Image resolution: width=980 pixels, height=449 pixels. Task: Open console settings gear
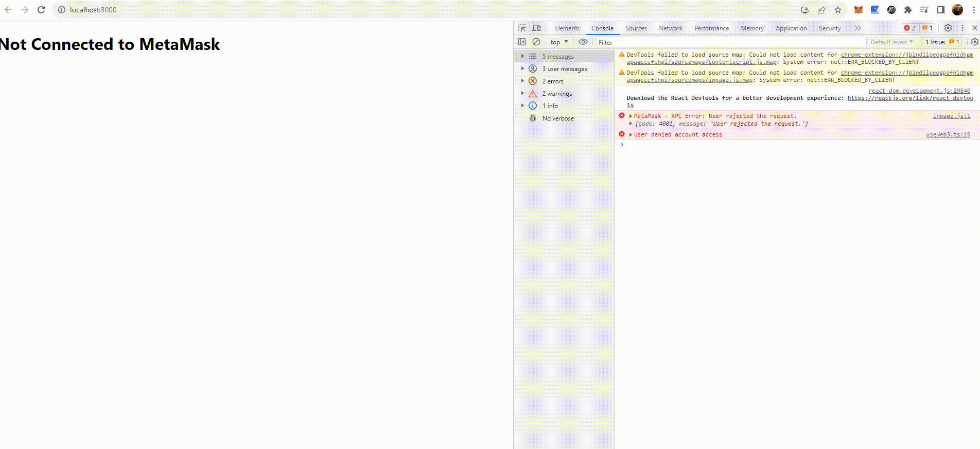pyautogui.click(x=974, y=42)
